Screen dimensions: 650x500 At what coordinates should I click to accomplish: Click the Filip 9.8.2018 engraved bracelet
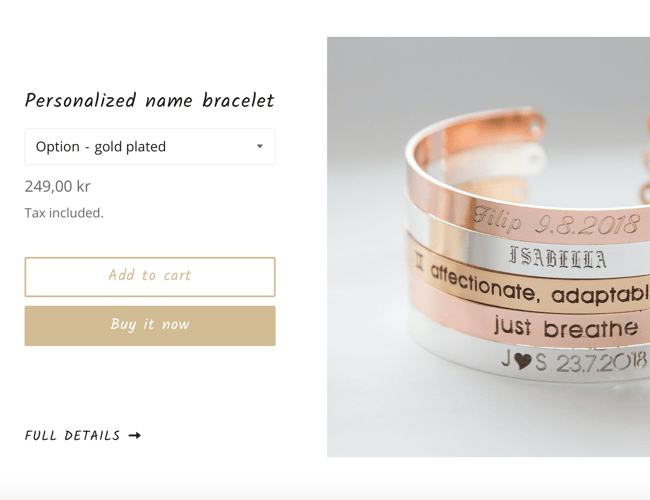(x=555, y=222)
